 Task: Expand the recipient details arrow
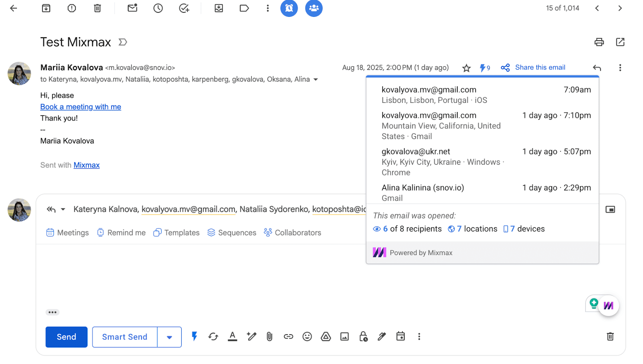coord(316,80)
